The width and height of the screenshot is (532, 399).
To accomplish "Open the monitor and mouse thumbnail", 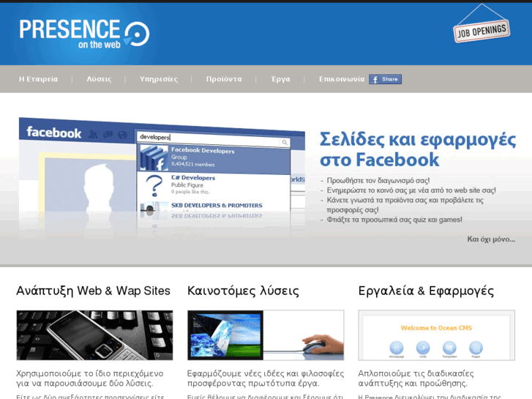I will coord(266,335).
